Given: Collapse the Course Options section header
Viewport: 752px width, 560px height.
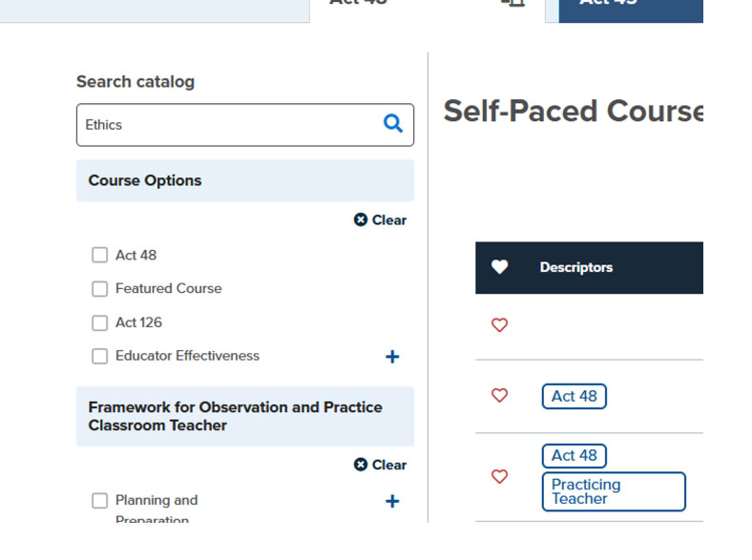Looking at the screenshot, I should coord(244,180).
